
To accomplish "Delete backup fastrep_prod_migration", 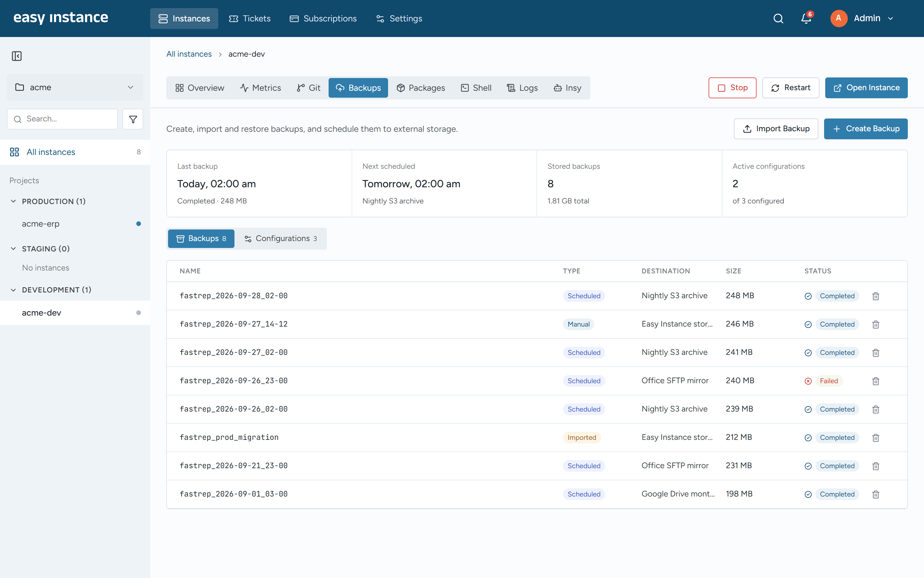I will point(876,437).
